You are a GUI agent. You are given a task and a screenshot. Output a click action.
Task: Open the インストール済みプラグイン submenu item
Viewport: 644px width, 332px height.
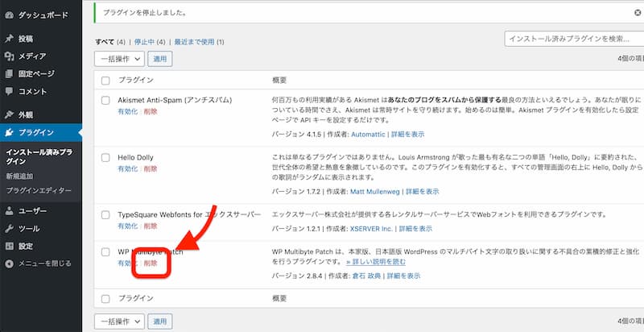(x=39, y=156)
